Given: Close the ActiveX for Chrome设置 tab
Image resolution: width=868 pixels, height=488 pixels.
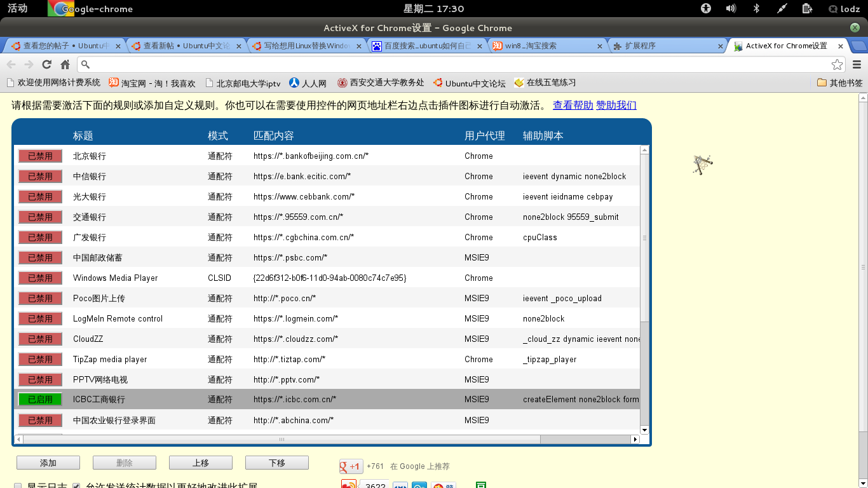Looking at the screenshot, I should [x=841, y=46].
